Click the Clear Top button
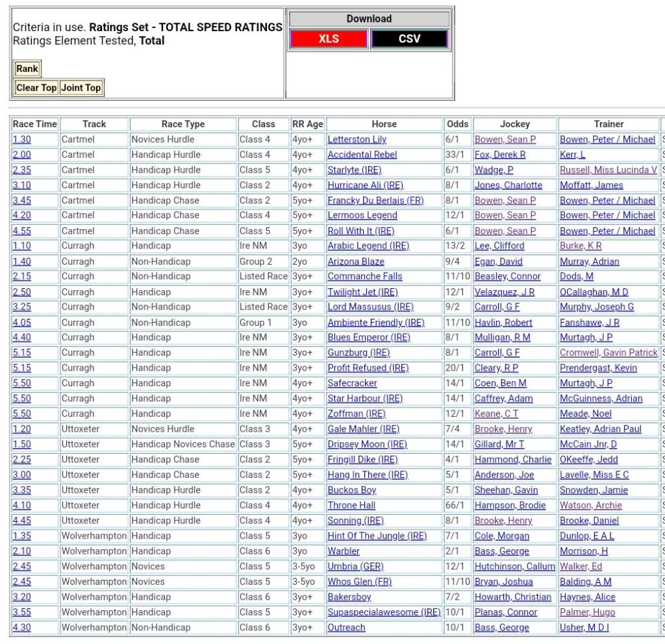The image size is (665, 644). point(36,88)
